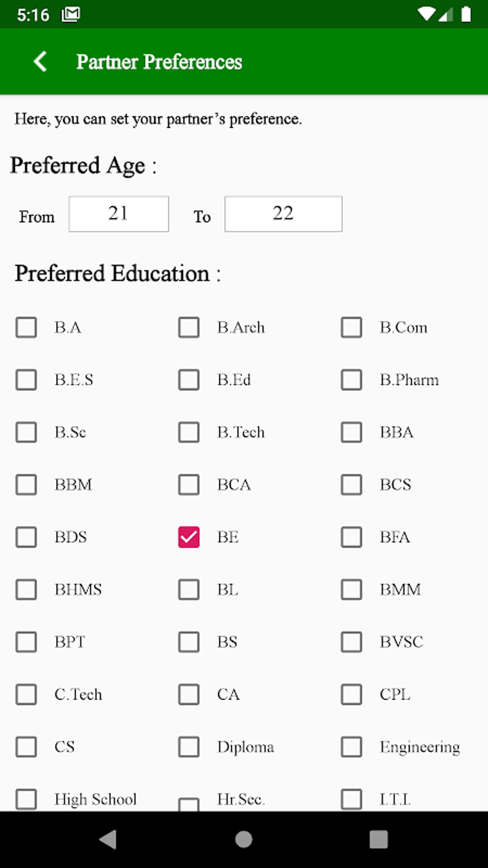Tick the Diploma checkbox

coord(189,746)
